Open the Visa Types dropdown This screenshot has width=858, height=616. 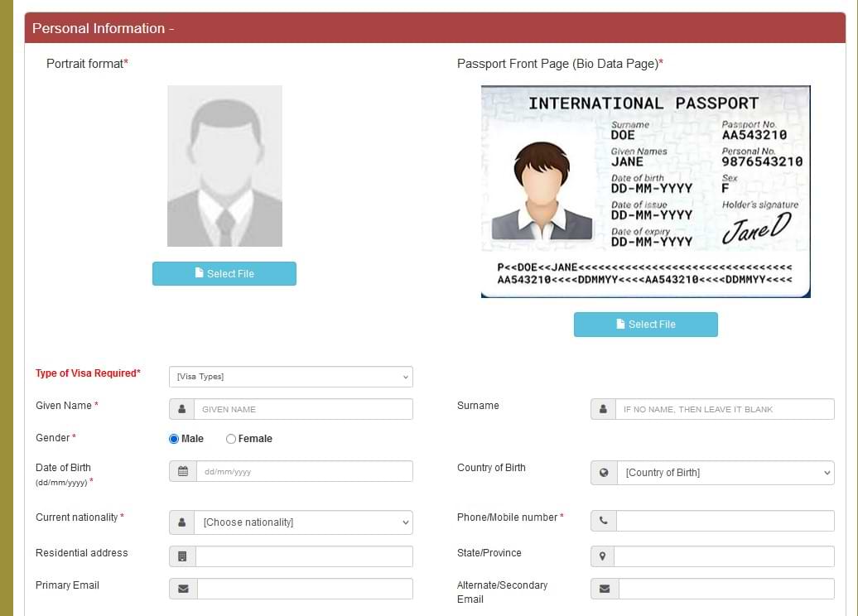pyautogui.click(x=292, y=377)
